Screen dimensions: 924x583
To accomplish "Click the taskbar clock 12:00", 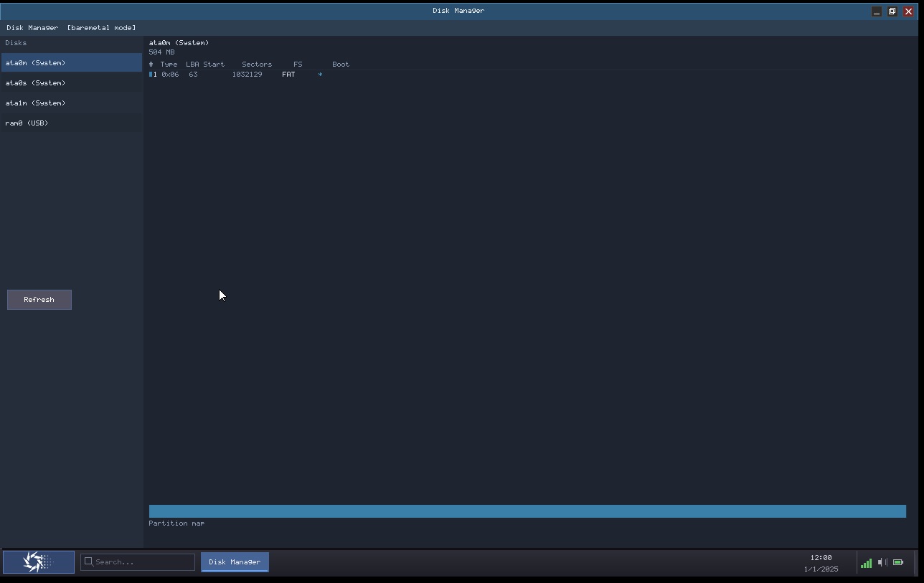I will pos(821,557).
